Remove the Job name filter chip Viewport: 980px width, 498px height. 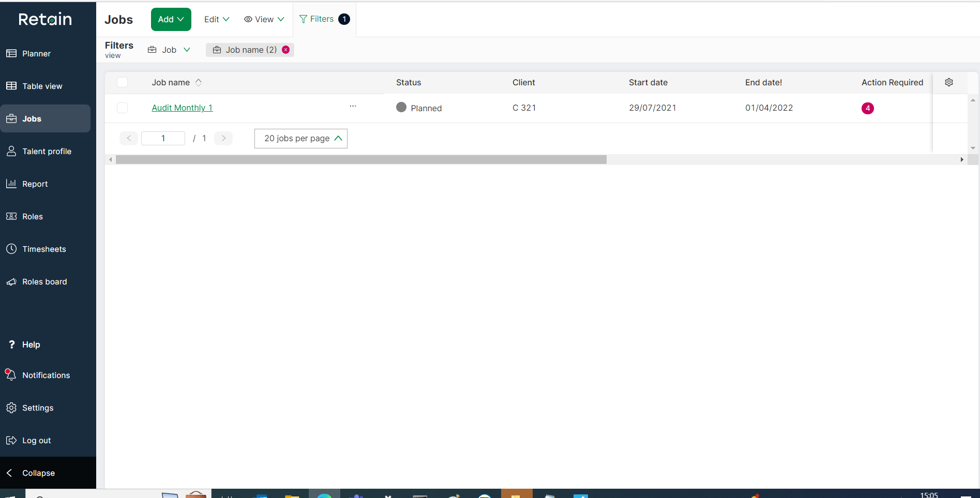click(x=286, y=50)
